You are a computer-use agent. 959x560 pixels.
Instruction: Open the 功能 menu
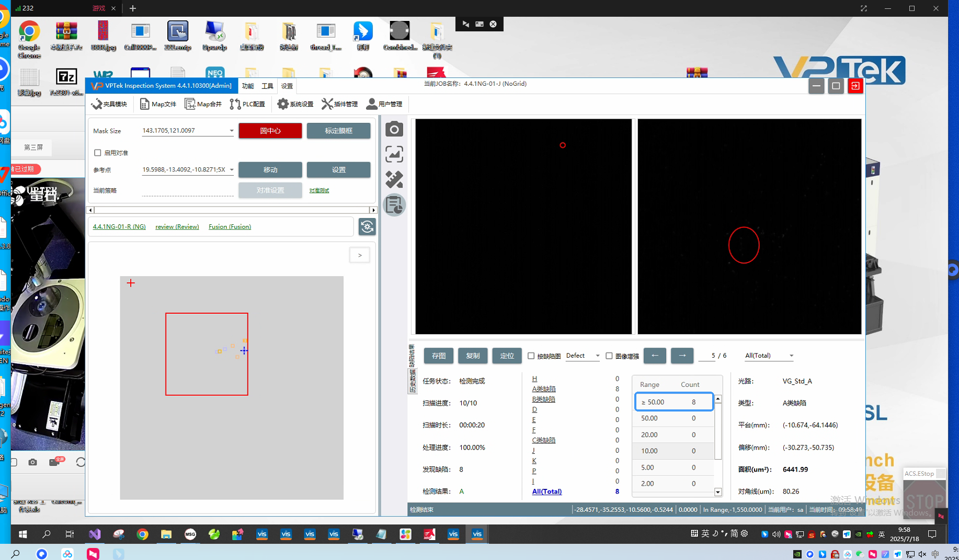[248, 86]
